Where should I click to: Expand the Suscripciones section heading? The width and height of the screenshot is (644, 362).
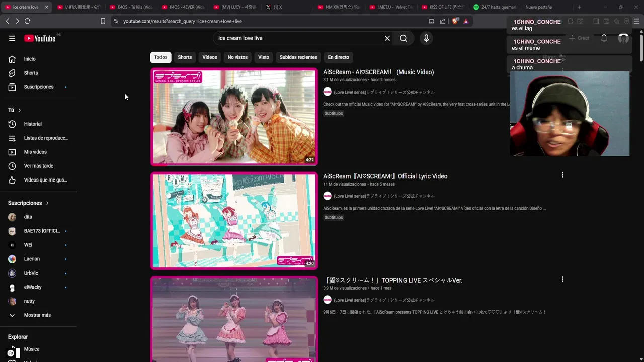28,203
